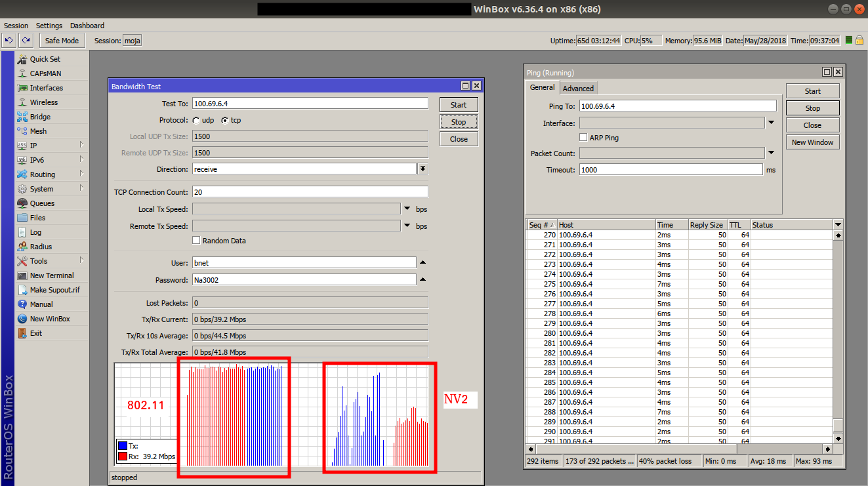The height and width of the screenshot is (486, 868).
Task: Launch New Terminal from sidebar
Action: 51,275
